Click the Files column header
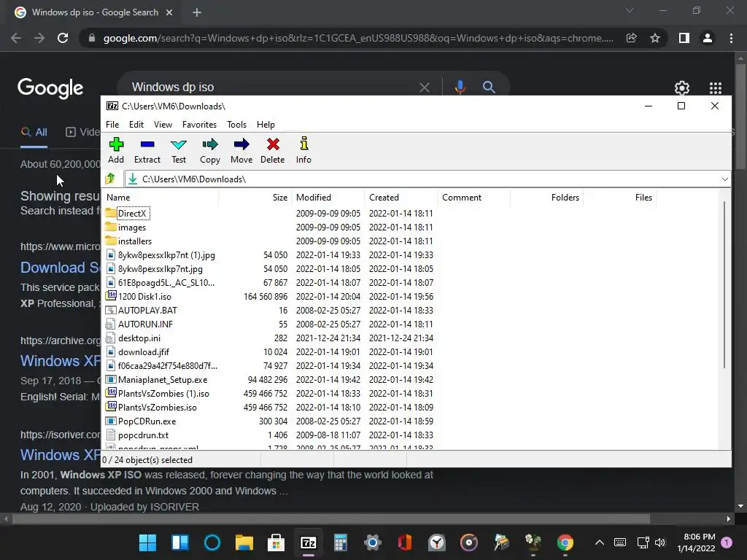 pyautogui.click(x=620, y=197)
